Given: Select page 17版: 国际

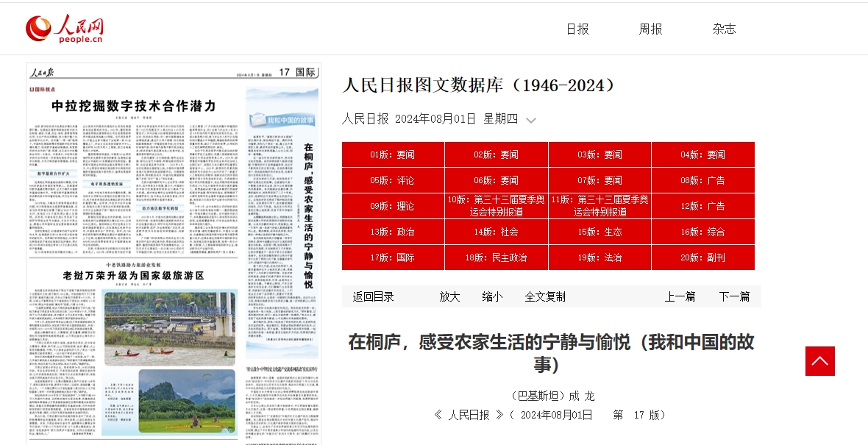Looking at the screenshot, I should pyautogui.click(x=393, y=257).
